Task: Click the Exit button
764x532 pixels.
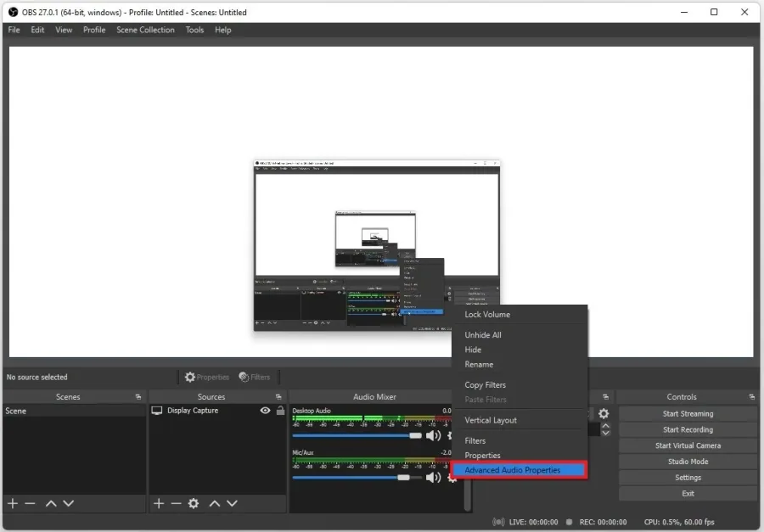Action: [x=688, y=494]
